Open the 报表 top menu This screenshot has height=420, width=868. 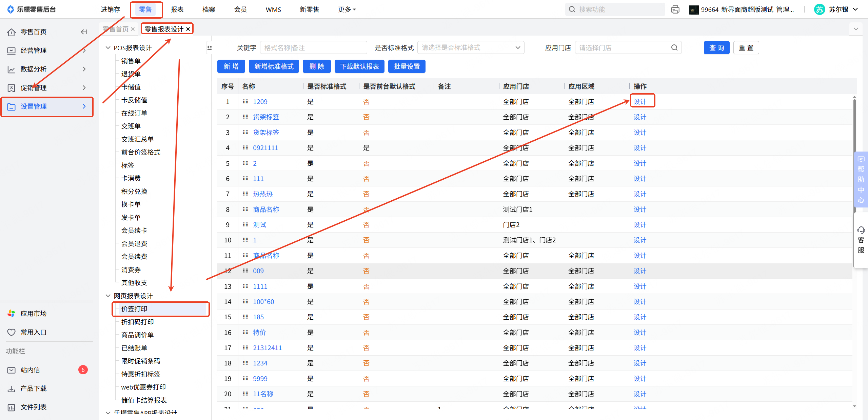tap(177, 9)
